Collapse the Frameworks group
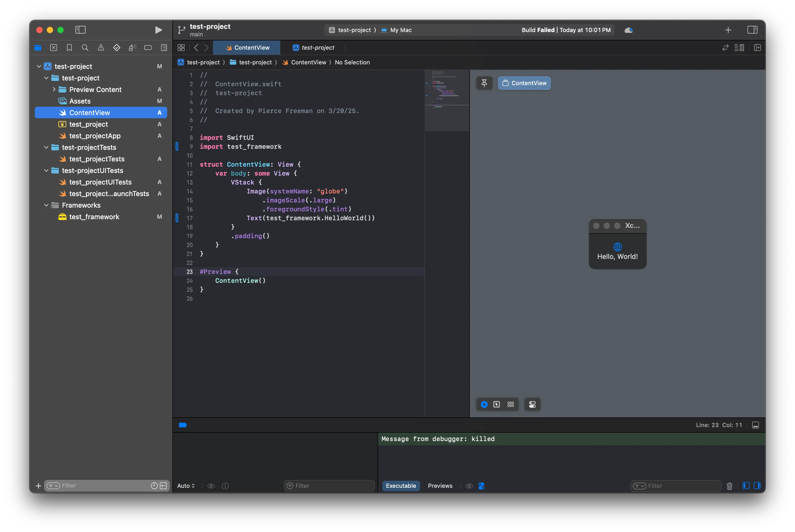Screen dimensions: 795x532 click(x=46, y=205)
